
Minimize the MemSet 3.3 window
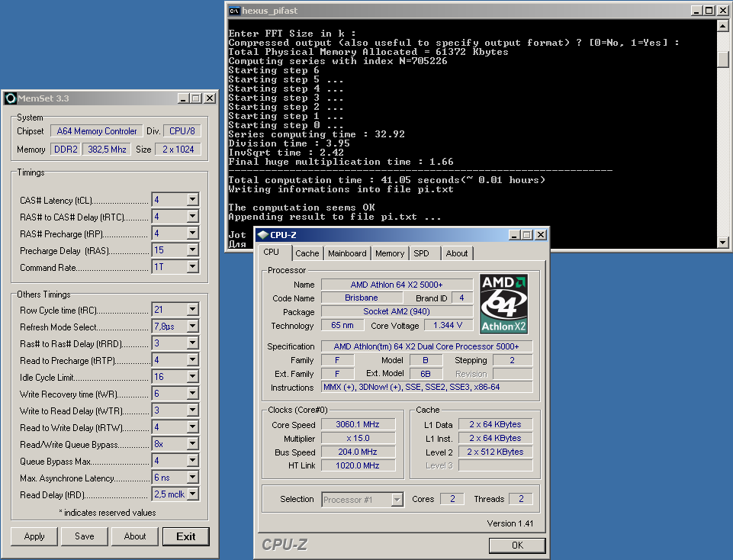183,98
